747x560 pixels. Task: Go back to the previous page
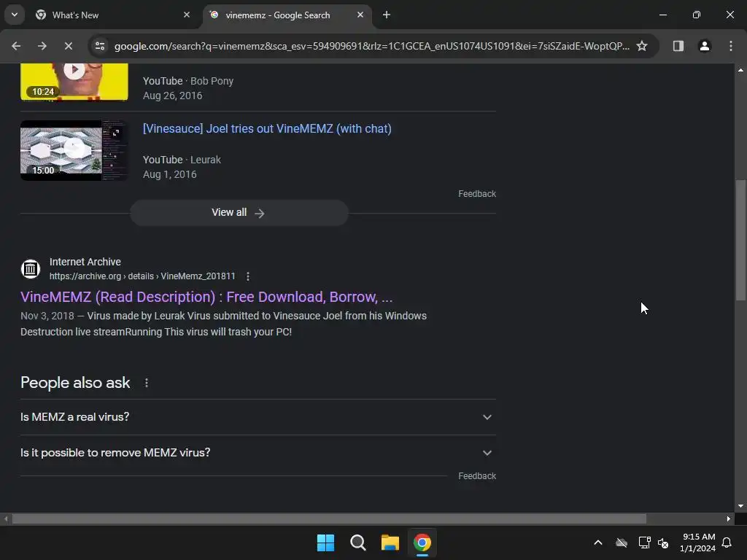click(x=16, y=46)
